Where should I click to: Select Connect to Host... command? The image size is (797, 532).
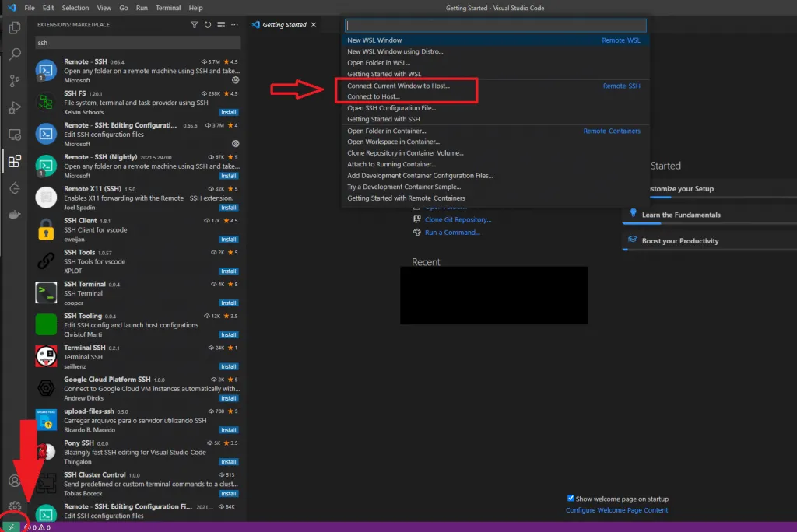pos(374,96)
